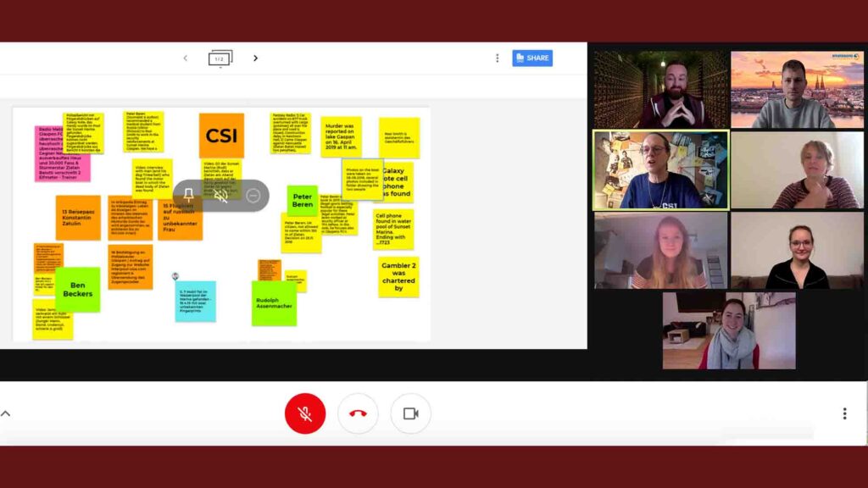Open meeting more options at bottom right
Image resolution: width=868 pixels, height=488 pixels.
pyautogui.click(x=844, y=413)
